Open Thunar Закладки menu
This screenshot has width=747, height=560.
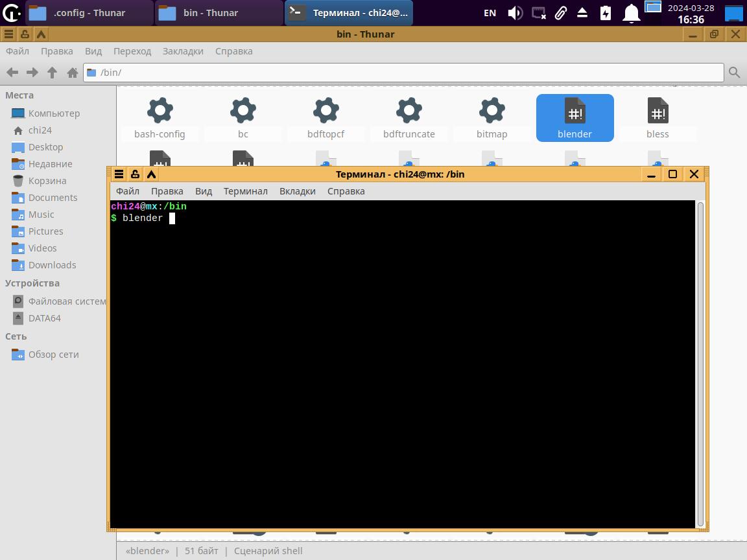click(x=183, y=51)
